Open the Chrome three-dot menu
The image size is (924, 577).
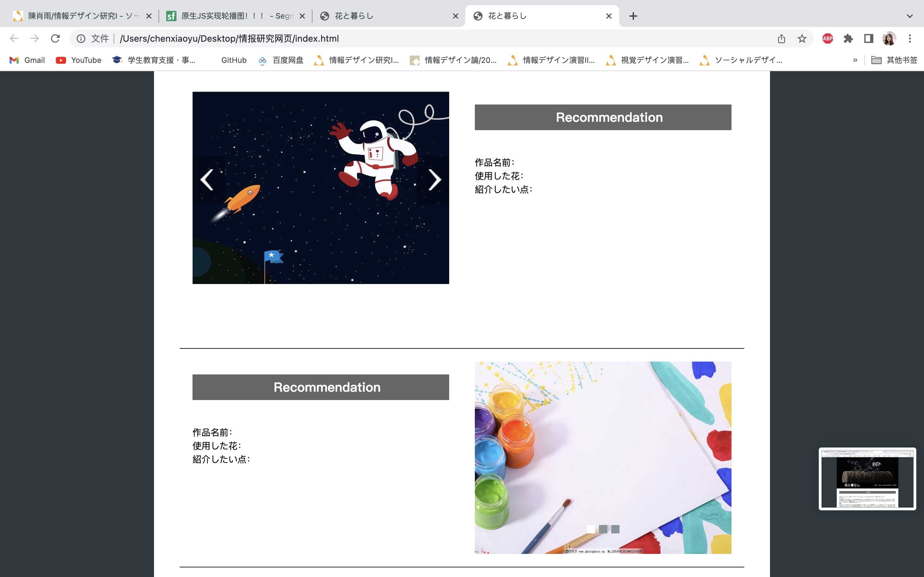[910, 38]
